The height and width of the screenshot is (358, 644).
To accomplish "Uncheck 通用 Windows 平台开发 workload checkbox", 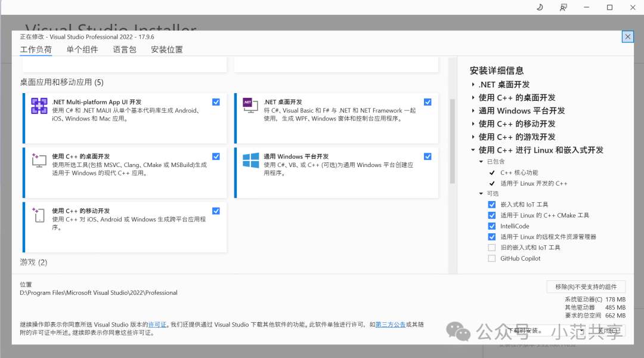I will [x=428, y=156].
